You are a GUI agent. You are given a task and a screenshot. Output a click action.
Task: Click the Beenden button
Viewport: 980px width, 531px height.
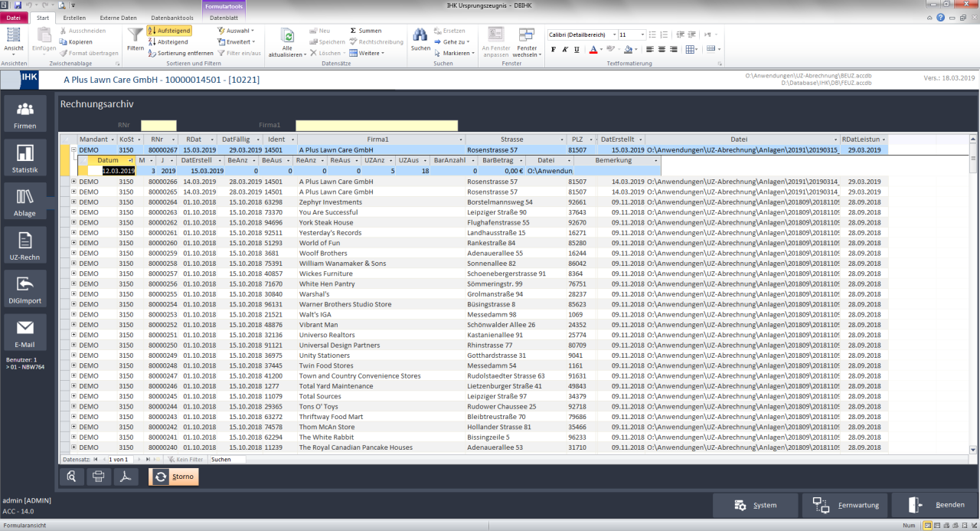point(935,505)
